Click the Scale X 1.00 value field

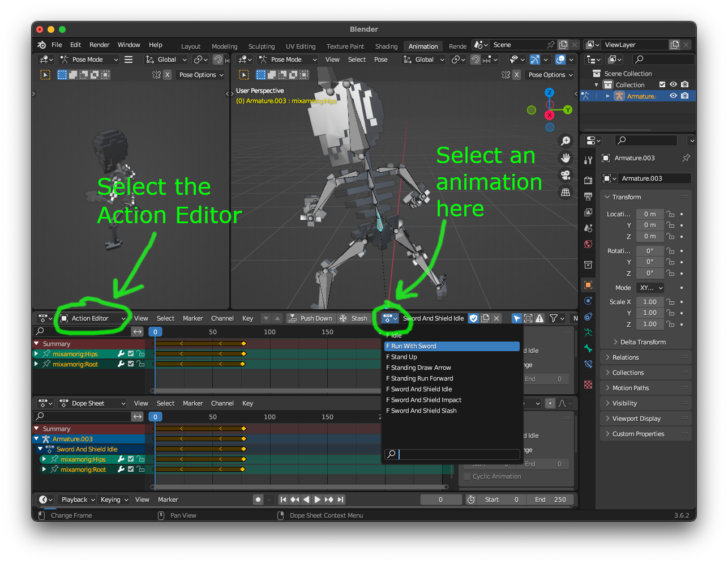(x=650, y=302)
